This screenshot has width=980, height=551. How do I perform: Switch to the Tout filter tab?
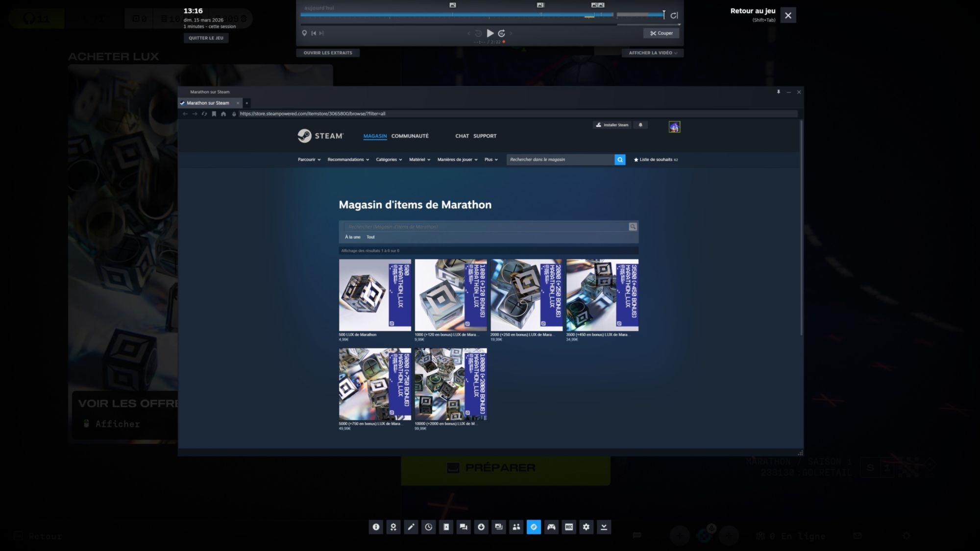coord(370,237)
